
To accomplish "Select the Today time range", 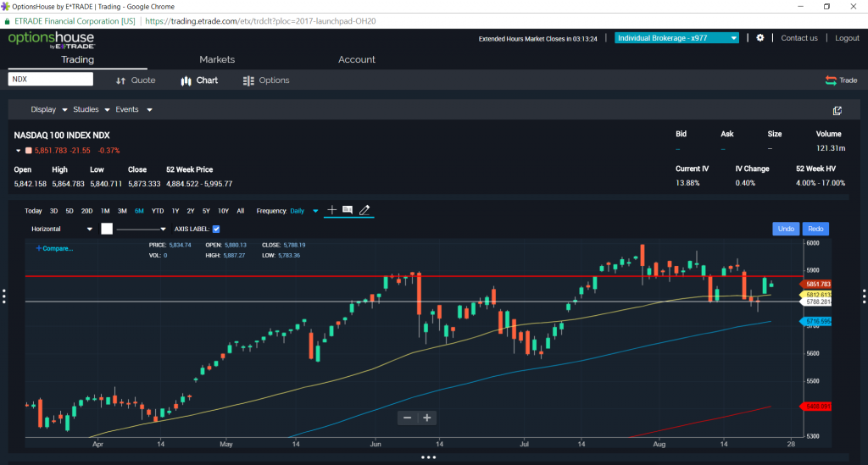I will click(x=33, y=211).
